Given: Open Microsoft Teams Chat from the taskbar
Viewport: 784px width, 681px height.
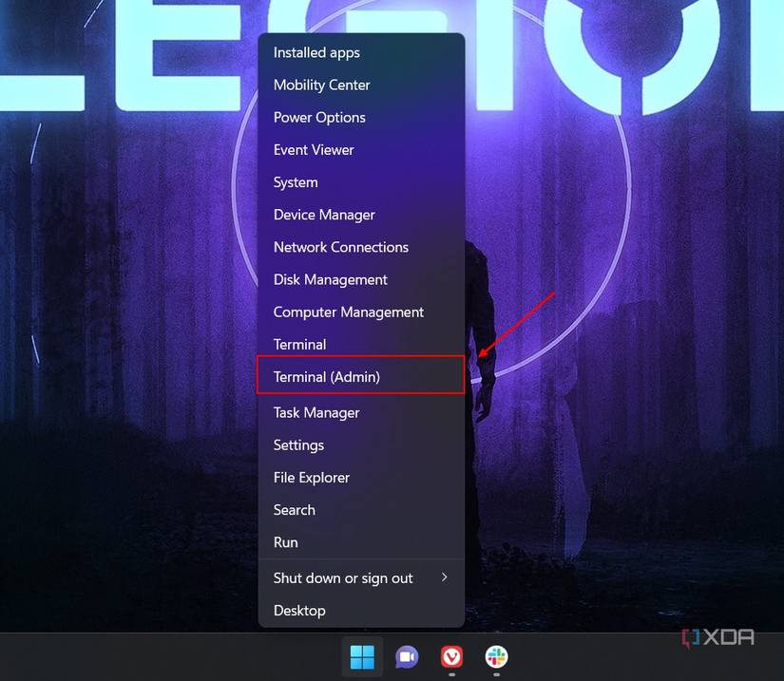Looking at the screenshot, I should pyautogui.click(x=407, y=656).
